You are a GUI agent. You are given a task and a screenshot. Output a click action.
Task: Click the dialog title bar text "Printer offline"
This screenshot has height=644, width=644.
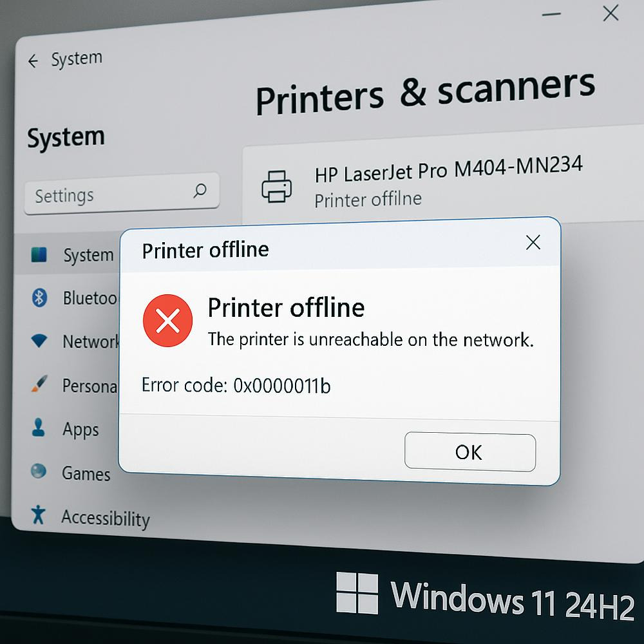coord(205,250)
